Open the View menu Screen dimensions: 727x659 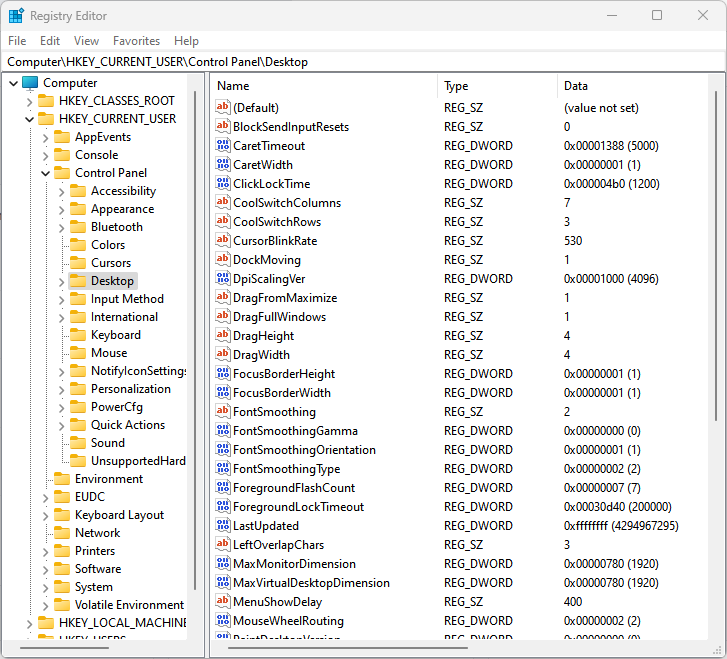(86, 41)
